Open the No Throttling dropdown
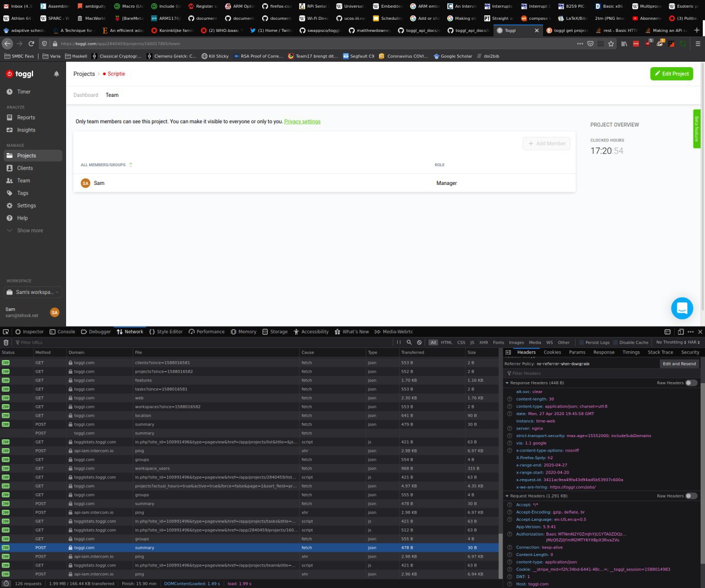 (x=671, y=342)
